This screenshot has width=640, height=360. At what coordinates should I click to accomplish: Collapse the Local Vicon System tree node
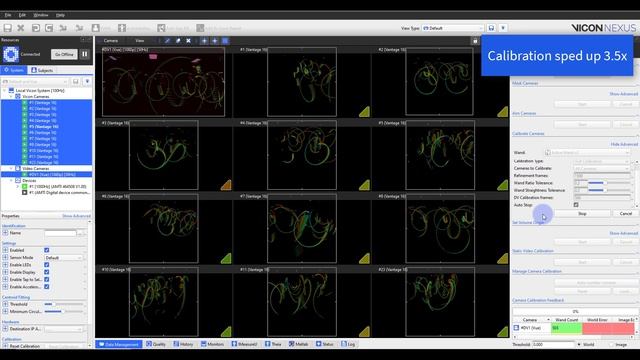tap(5, 91)
